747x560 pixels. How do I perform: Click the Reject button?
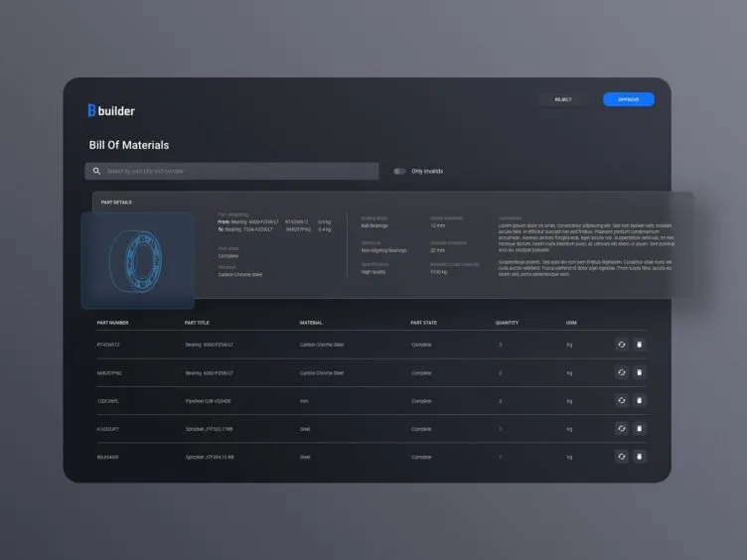pyautogui.click(x=563, y=99)
